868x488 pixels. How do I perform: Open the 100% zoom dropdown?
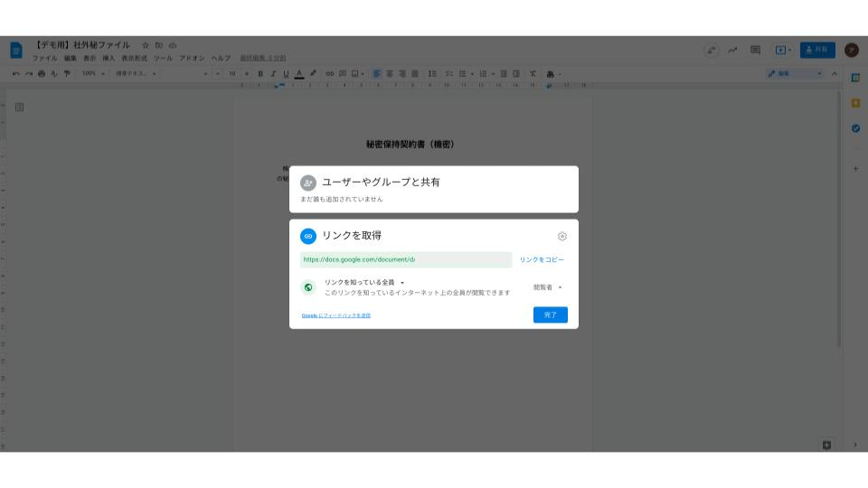pos(93,73)
